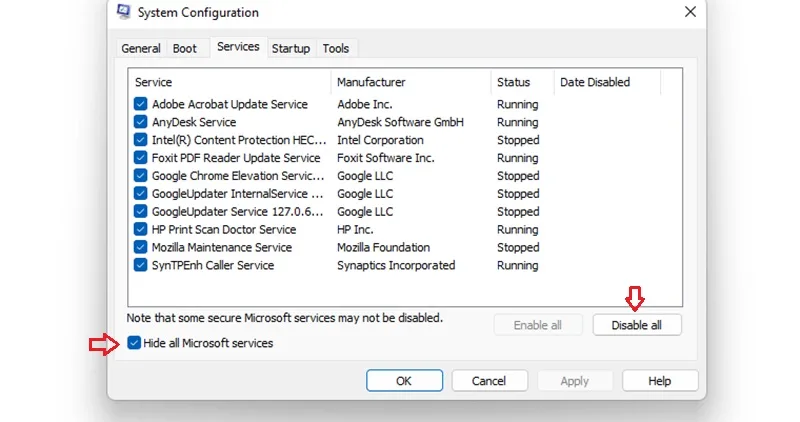Select the Adobe Inc. manufacturer cell
800x422 pixels.
pyautogui.click(x=365, y=104)
